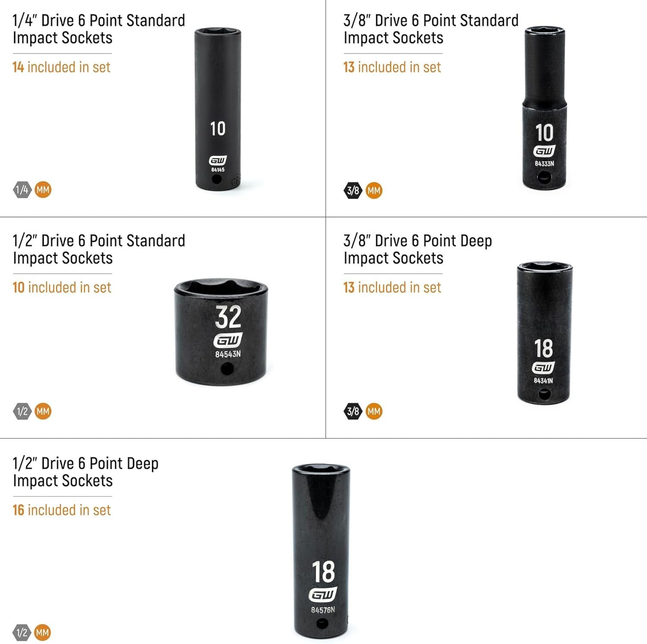This screenshot has height=644, width=647.
Task: Click the '16 included in set' text
Action: click(x=62, y=510)
